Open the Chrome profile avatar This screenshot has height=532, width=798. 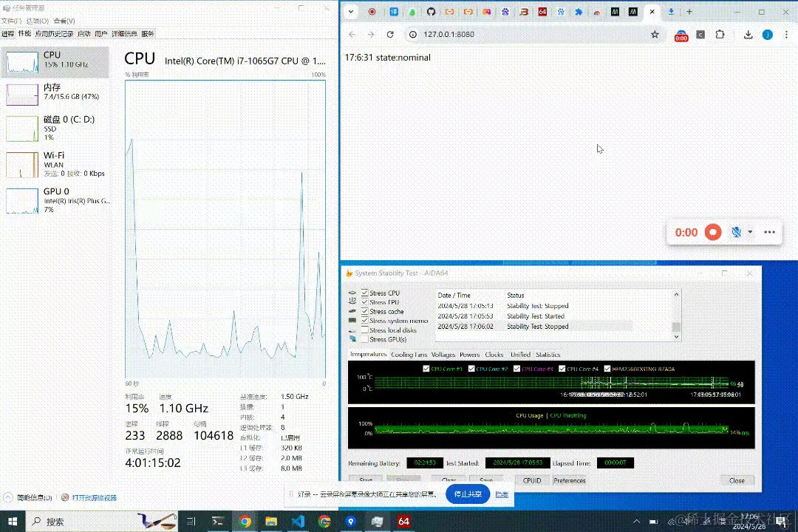[x=768, y=35]
